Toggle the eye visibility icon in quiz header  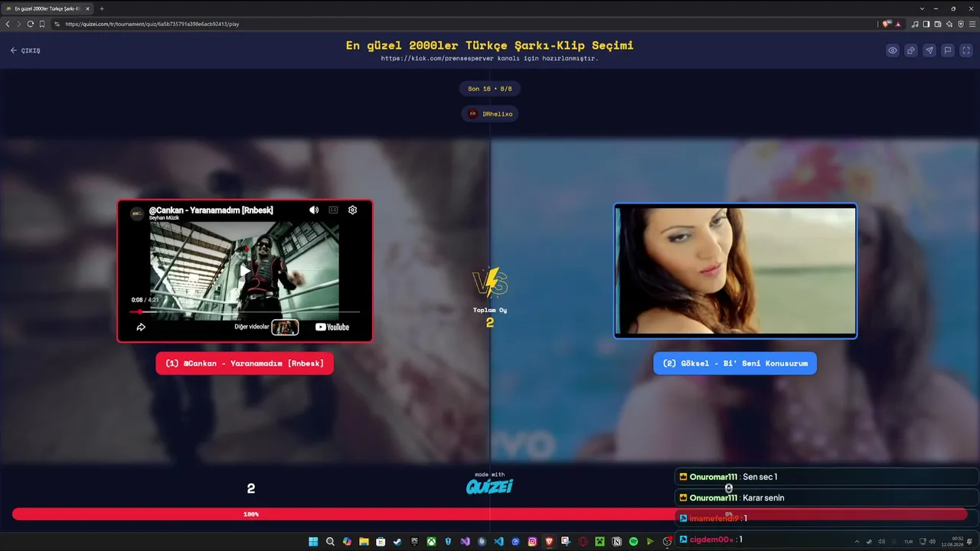893,51
